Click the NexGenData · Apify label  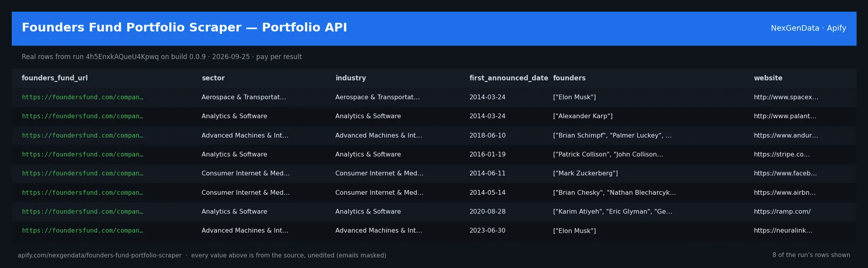[x=808, y=28]
